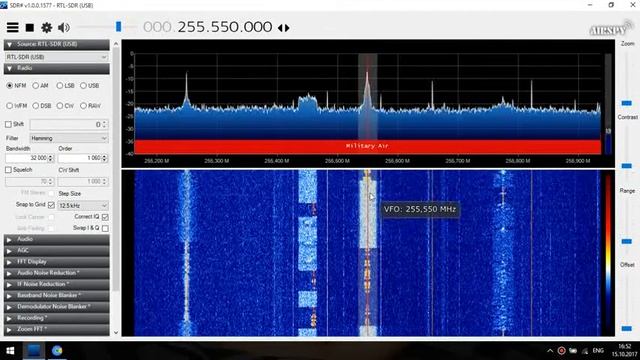Click the 255.700 M frequency axis label
The image size is (640, 360).
(x=457, y=161)
